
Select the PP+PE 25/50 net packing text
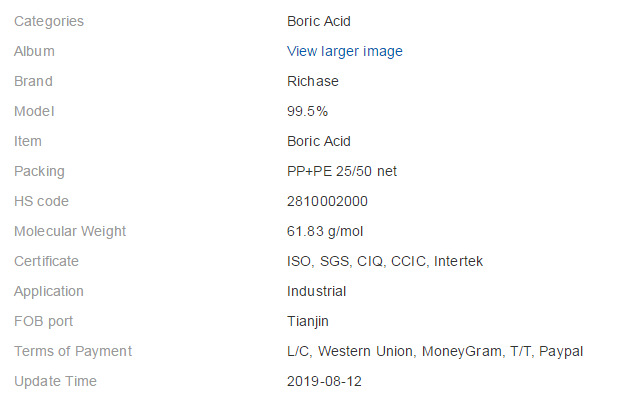click(342, 171)
